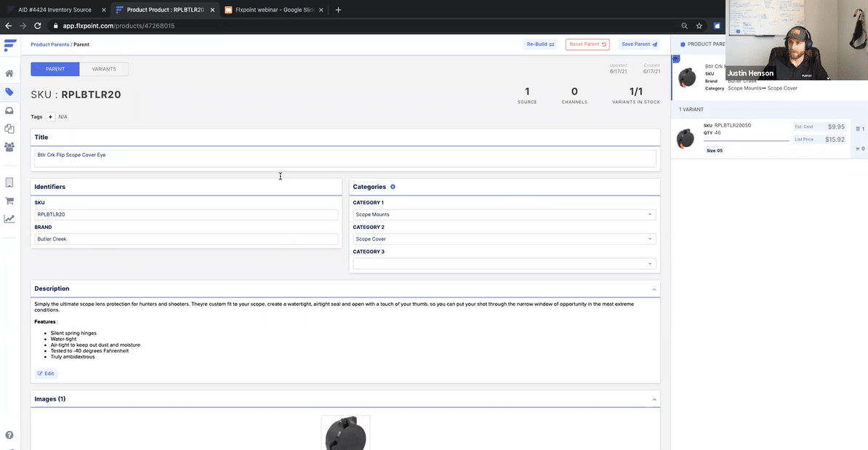868x450 pixels.
Task: Click the Reset Parent button
Action: [587, 44]
